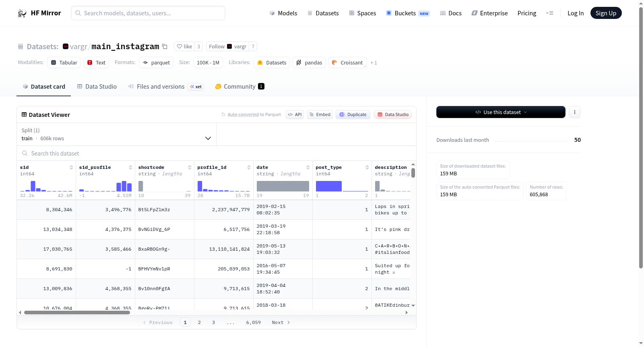Click the Croissant library tag
This screenshot has width=644, height=347.
click(347, 62)
